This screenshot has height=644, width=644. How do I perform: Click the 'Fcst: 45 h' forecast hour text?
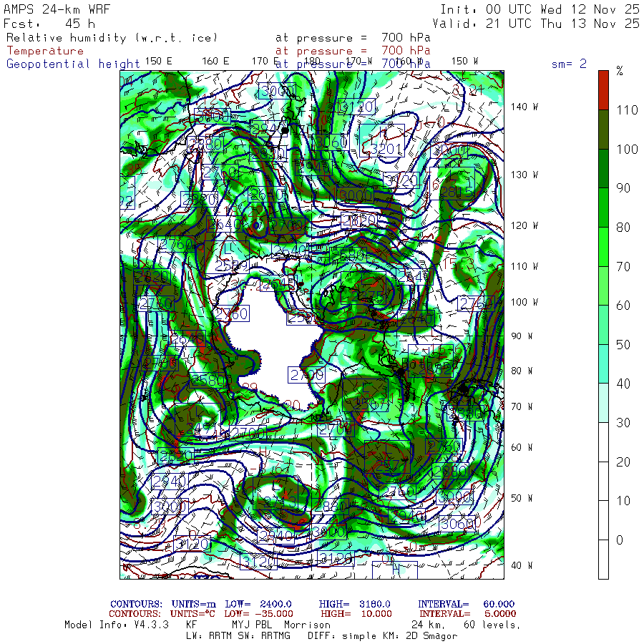(x=49, y=24)
